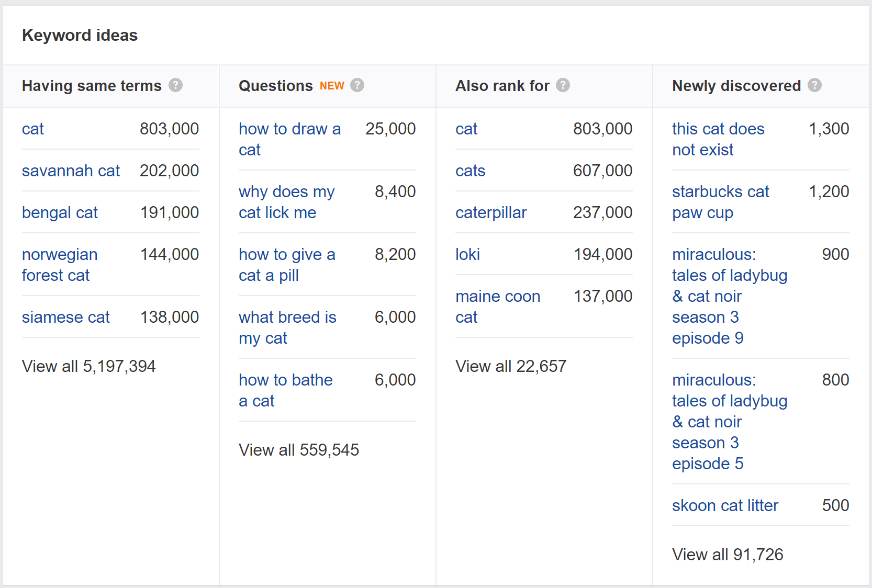
Task: Click 'what breed is my cat' question
Action: coord(287,327)
